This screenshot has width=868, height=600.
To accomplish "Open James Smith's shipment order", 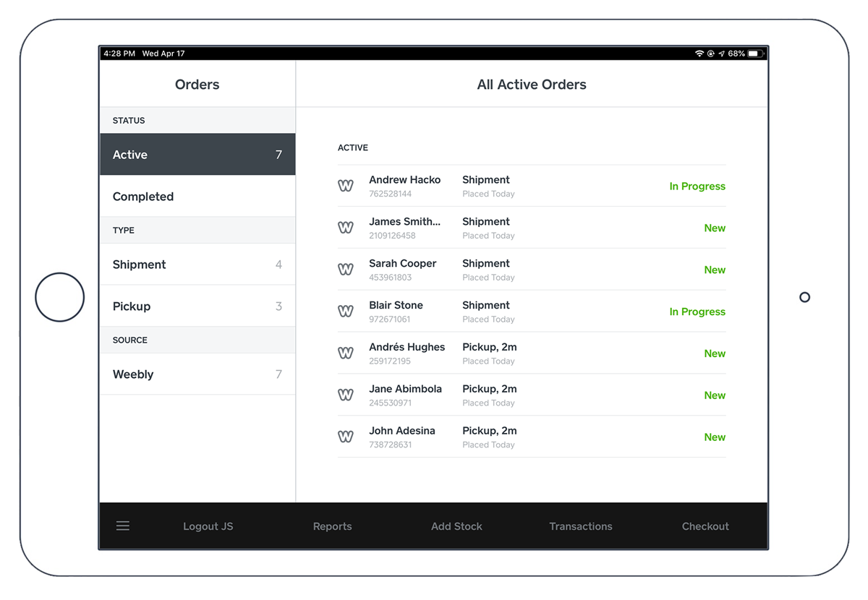I will tap(531, 228).
